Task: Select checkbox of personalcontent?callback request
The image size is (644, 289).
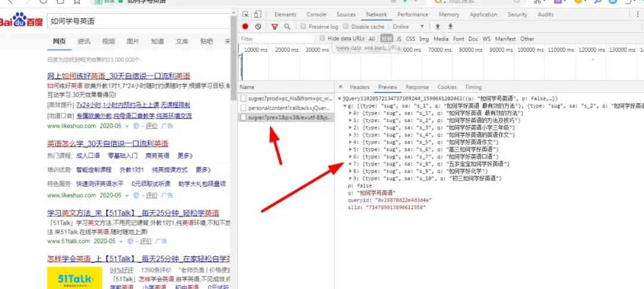Action: pos(243,108)
